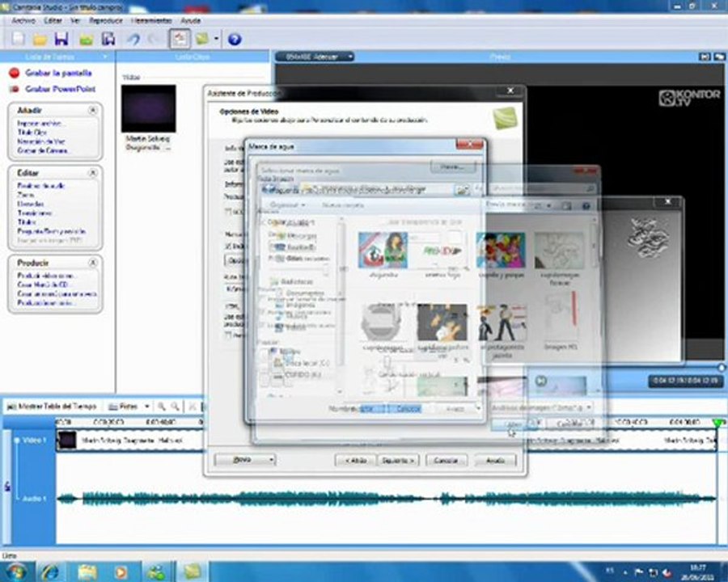Click the timeline zoom out magnifier
This screenshot has height=582, width=728.
(x=175, y=407)
